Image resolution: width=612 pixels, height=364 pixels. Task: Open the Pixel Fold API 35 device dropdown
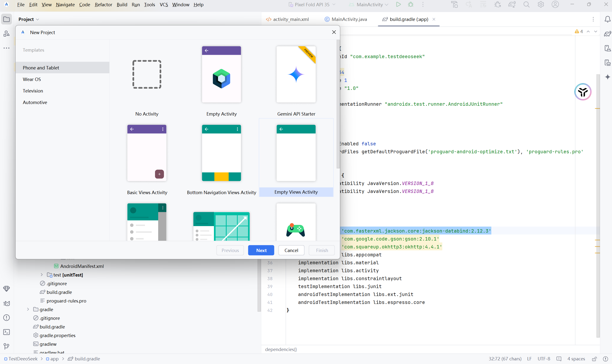click(x=312, y=4)
